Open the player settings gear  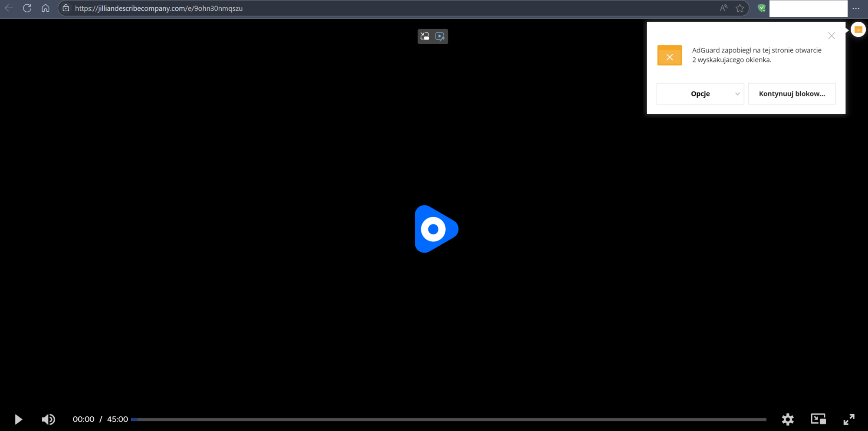pyautogui.click(x=787, y=419)
